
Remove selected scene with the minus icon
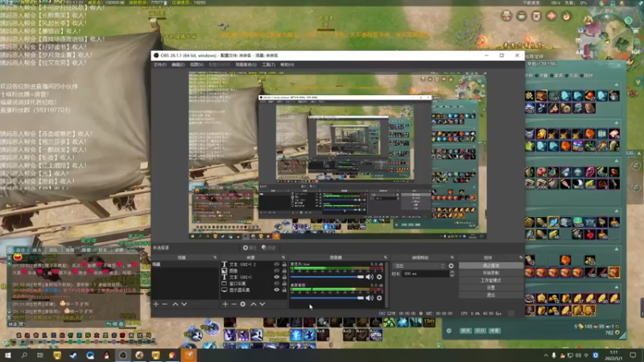165,304
